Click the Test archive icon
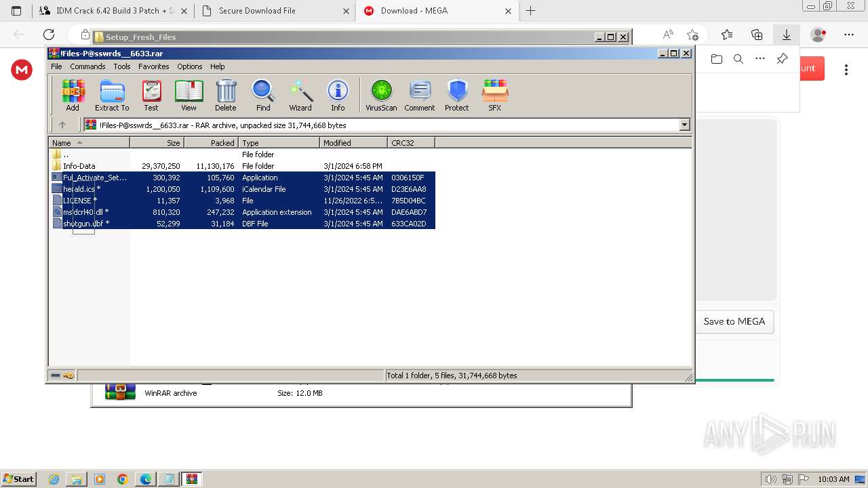This screenshot has height=488, width=868. [151, 96]
